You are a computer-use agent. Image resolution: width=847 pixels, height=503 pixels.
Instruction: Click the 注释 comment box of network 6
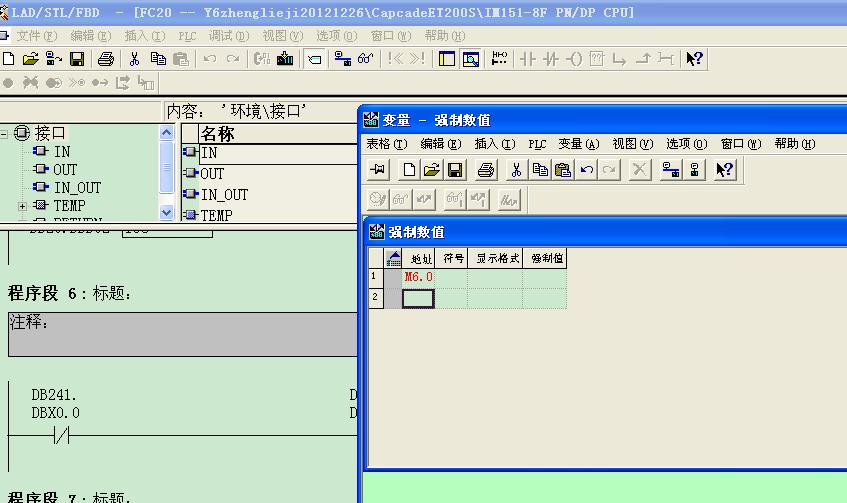point(183,334)
